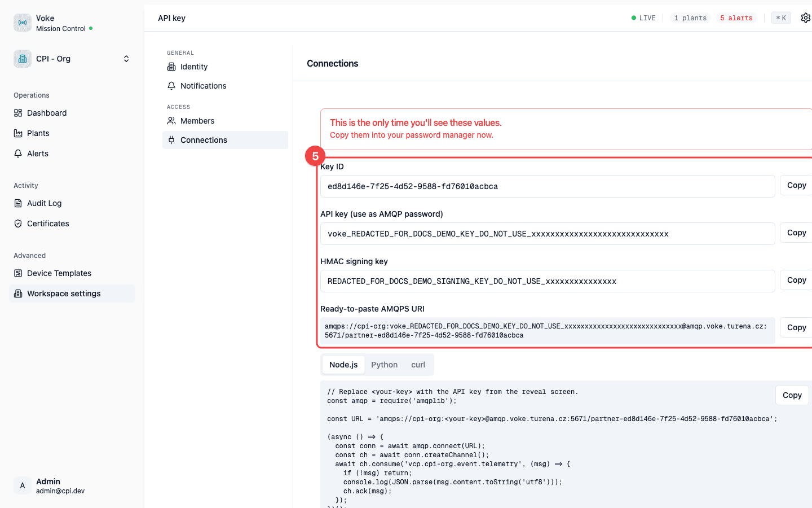
Task: Click the settings gear icon
Action: [x=806, y=18]
